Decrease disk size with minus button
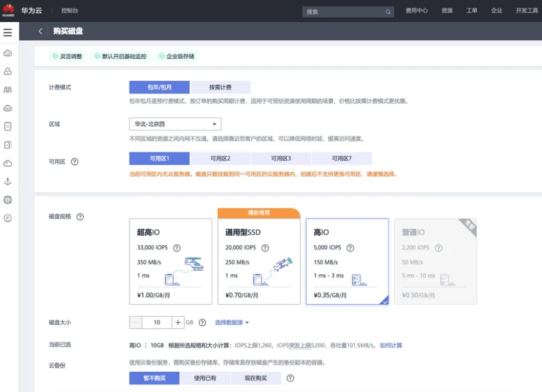The width and height of the screenshot is (542, 392). click(136, 323)
